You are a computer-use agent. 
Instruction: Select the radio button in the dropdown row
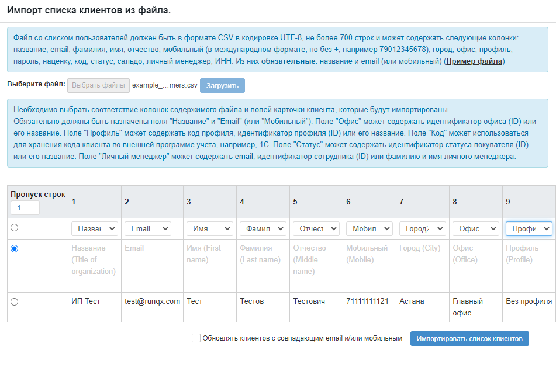(15, 227)
